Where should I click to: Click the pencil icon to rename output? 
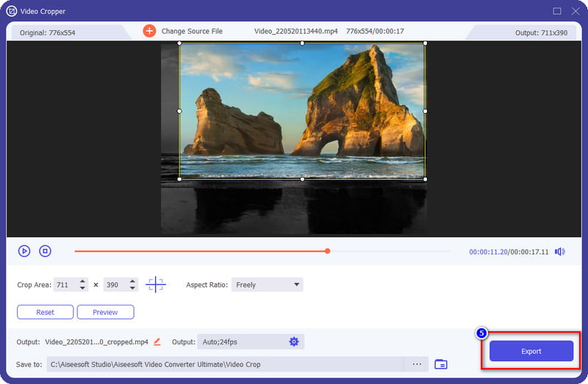point(157,342)
